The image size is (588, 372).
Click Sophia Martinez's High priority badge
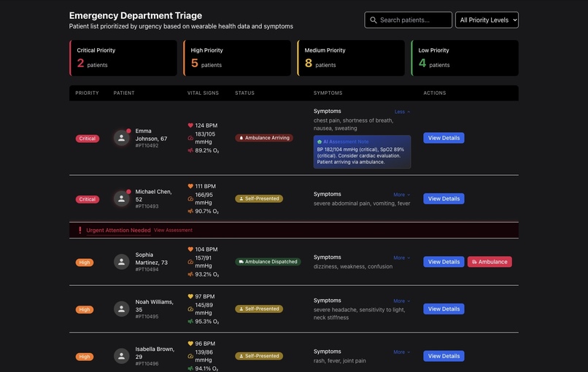point(85,263)
